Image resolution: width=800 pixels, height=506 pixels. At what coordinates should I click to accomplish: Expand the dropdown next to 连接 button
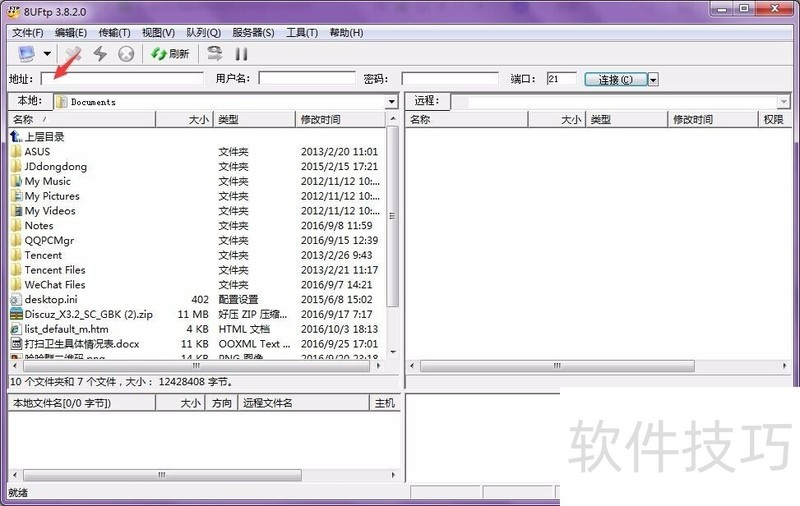pyautogui.click(x=653, y=80)
